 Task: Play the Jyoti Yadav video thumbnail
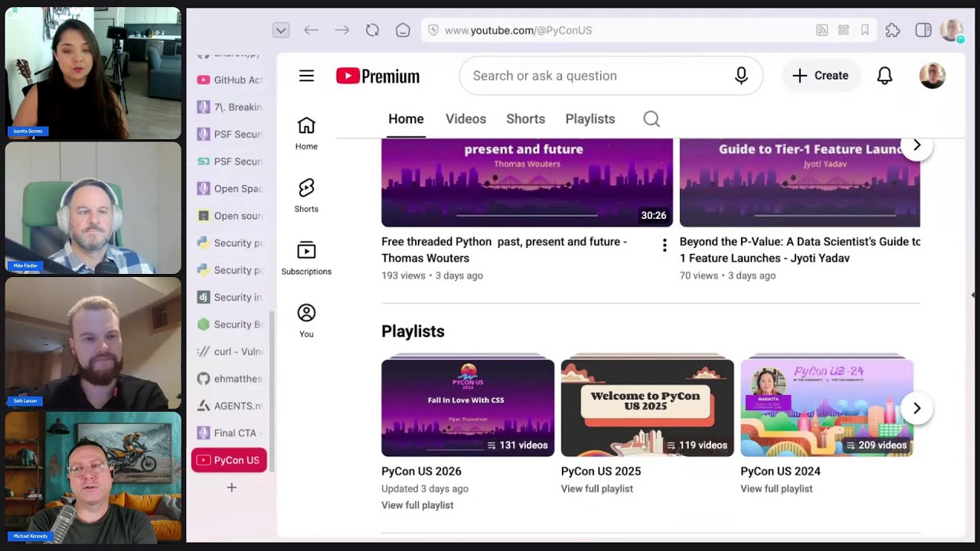(x=800, y=182)
